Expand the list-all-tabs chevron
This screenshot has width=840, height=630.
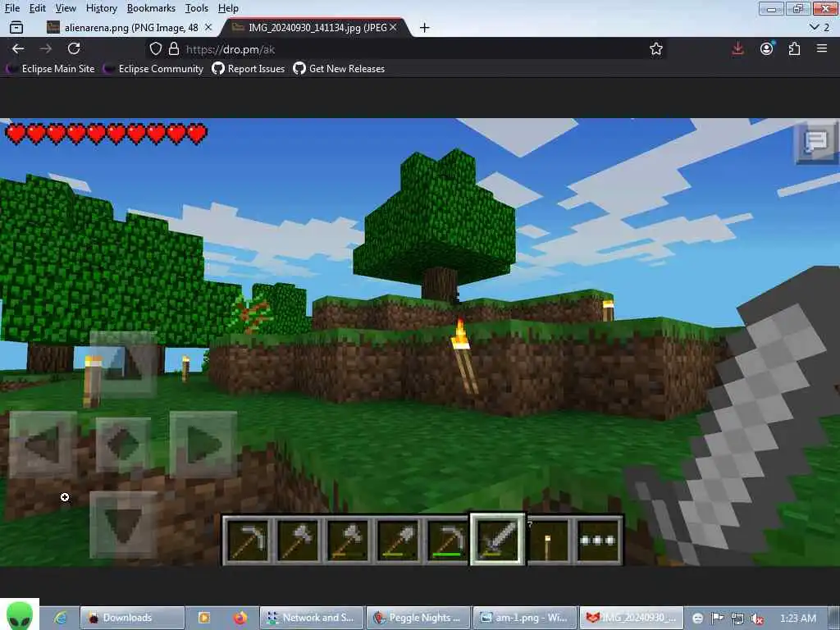point(815,27)
